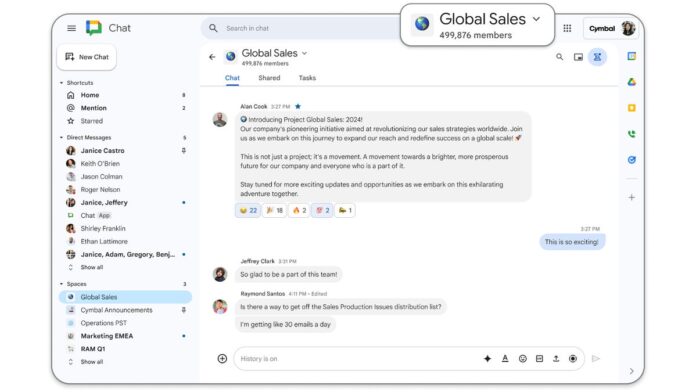
Task: Open the emoji picker
Action: click(x=522, y=359)
